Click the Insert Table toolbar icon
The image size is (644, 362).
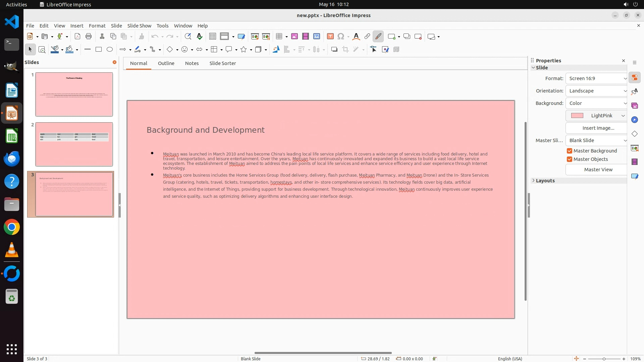279,37
